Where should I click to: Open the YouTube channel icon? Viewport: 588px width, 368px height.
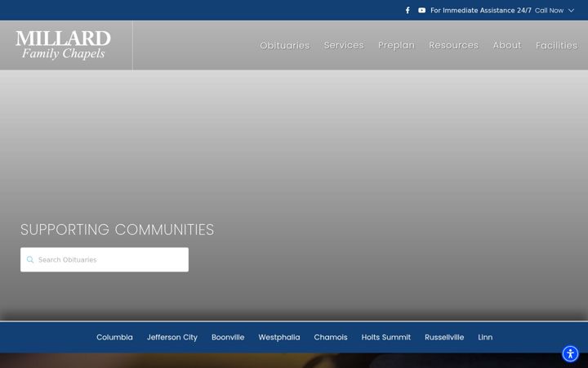pyautogui.click(x=422, y=10)
